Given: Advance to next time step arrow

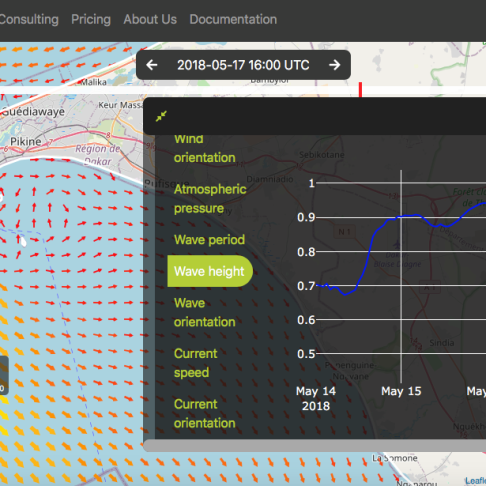Looking at the screenshot, I should point(334,65).
